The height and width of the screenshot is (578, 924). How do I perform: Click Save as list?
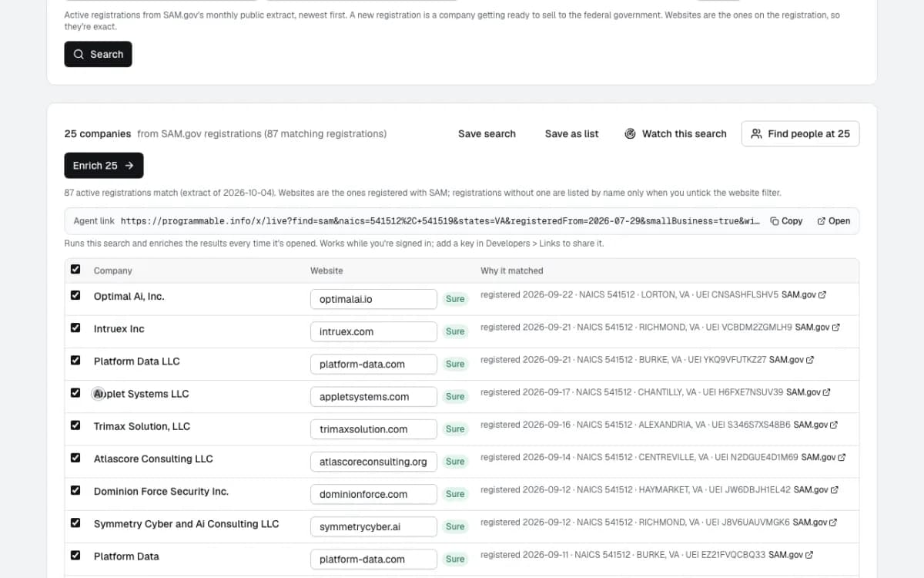[x=571, y=133]
